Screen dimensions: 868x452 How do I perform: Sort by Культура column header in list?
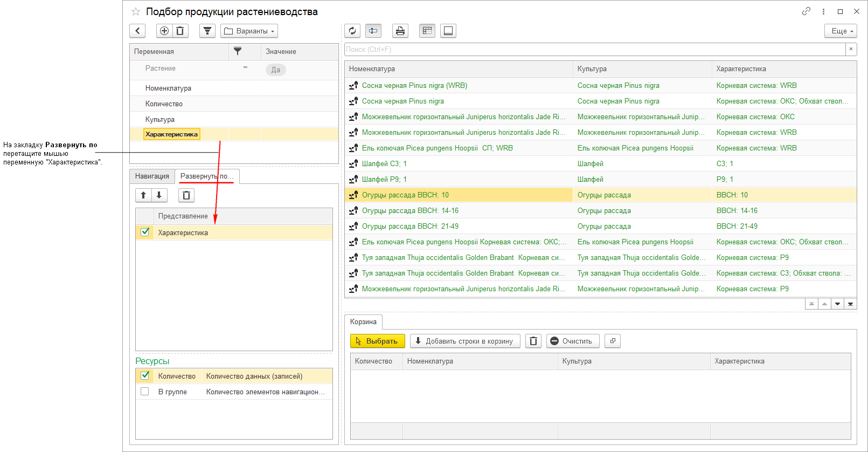tap(642, 69)
